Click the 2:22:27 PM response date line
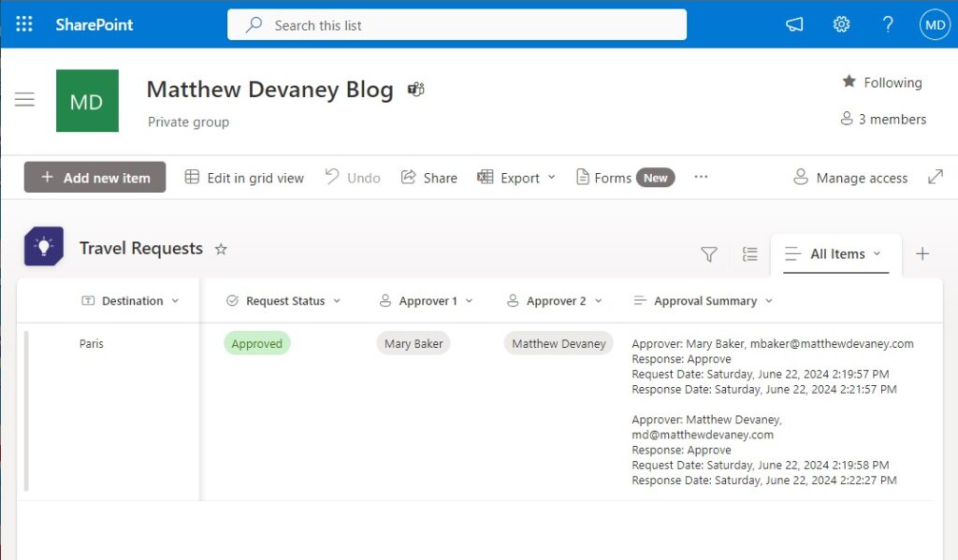This screenshot has height=560, width=958. point(764,481)
